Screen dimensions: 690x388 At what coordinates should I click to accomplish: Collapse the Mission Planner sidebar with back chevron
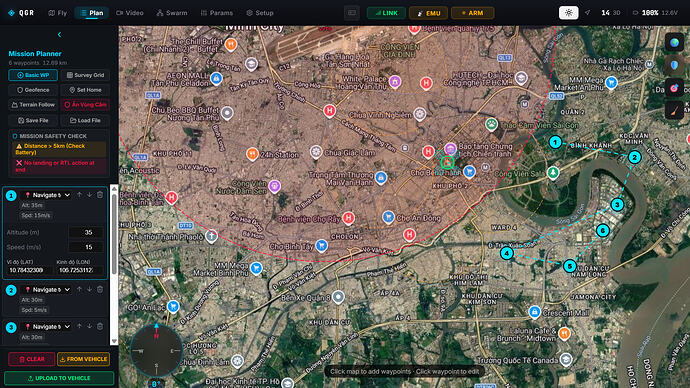[x=59, y=34]
